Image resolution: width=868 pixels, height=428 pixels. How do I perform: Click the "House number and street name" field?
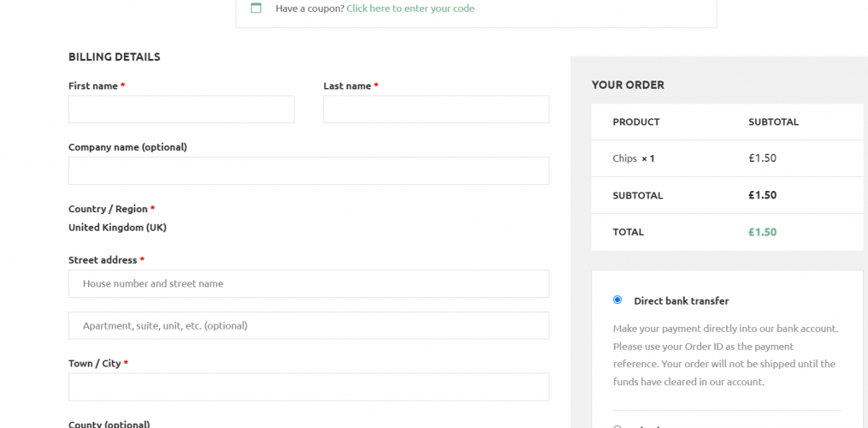[309, 284]
